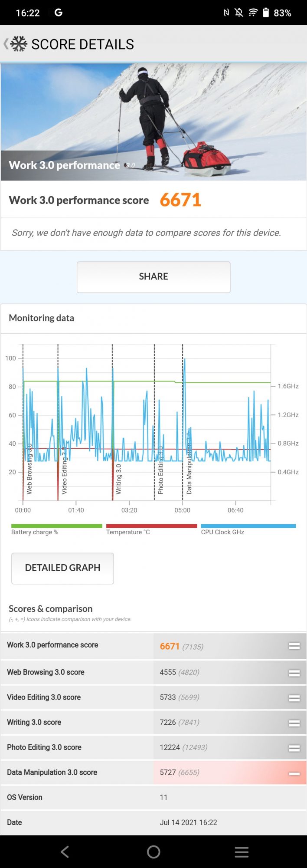Tap equal icon on Web Browsing row

point(294,673)
